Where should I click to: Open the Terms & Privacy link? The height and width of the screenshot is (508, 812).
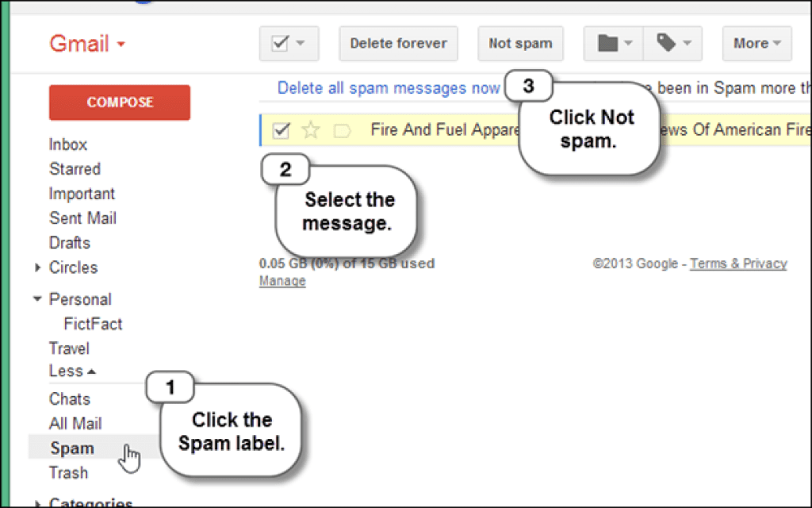738,264
